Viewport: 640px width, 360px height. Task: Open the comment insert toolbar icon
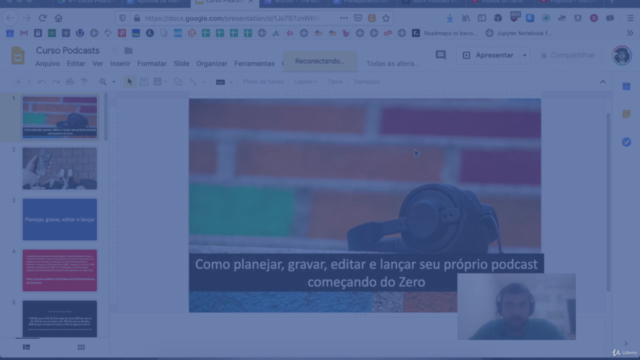220,82
